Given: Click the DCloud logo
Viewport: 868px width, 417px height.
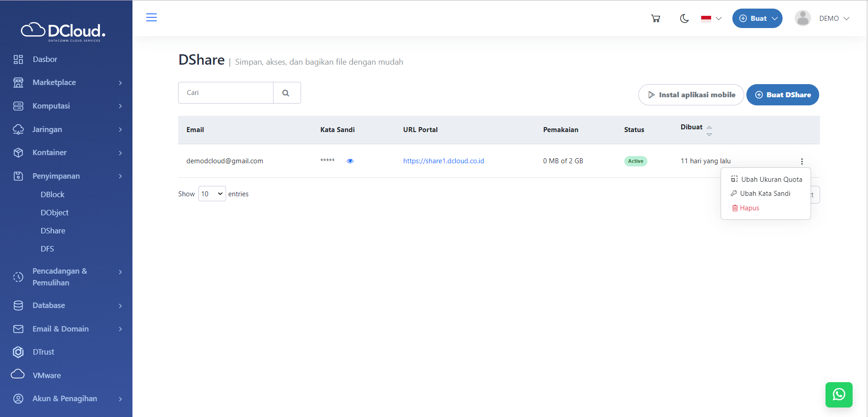Looking at the screenshot, I should 64,32.
